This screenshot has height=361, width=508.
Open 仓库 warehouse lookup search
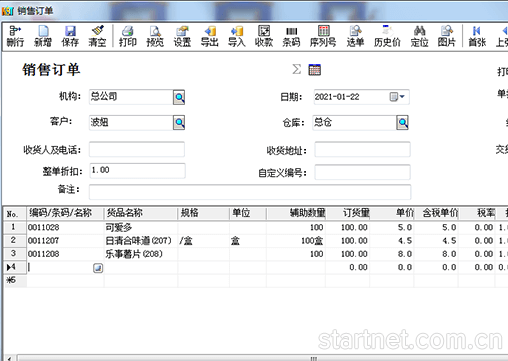coord(402,123)
